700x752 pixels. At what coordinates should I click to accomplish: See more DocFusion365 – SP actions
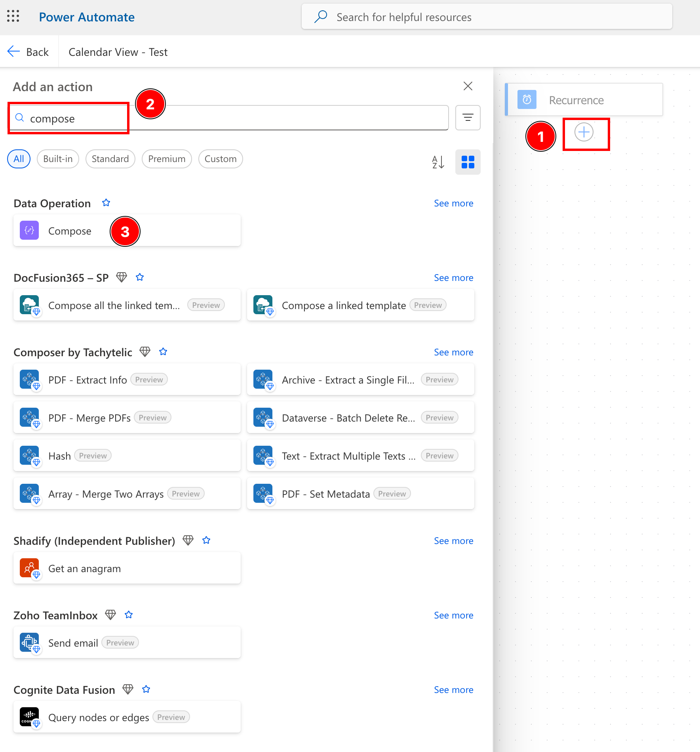tap(453, 278)
